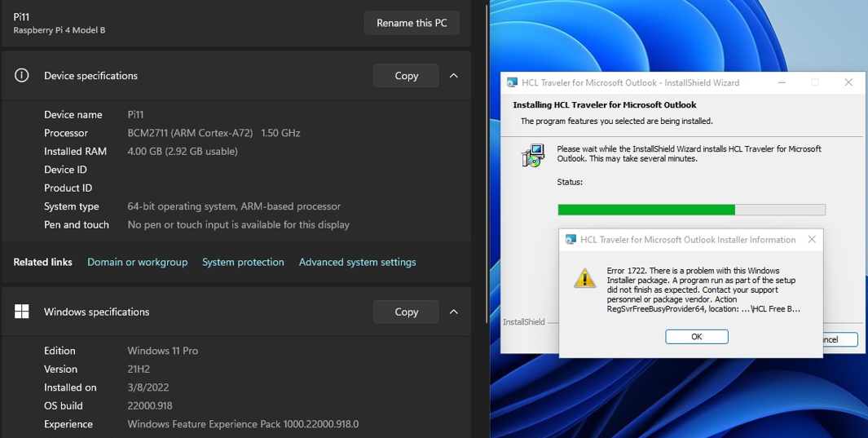Click the Settings window vertical scrollbar
The height and width of the screenshot is (438, 868).
pos(487,163)
